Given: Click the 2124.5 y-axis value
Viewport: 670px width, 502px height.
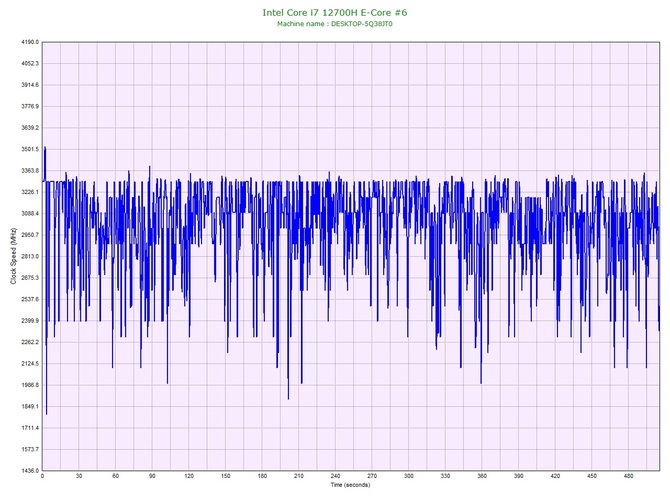Looking at the screenshot, I should pyautogui.click(x=30, y=364).
